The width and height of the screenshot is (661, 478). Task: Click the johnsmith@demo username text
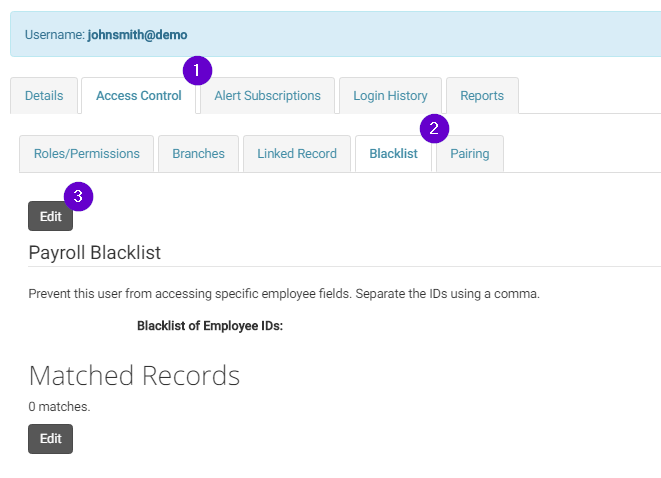click(x=137, y=35)
